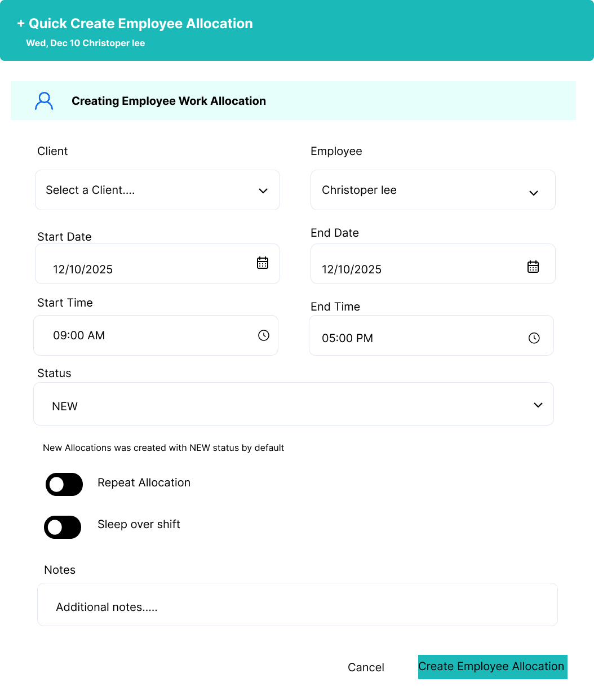
Task: Click the Cancel button
Action: pyautogui.click(x=366, y=667)
